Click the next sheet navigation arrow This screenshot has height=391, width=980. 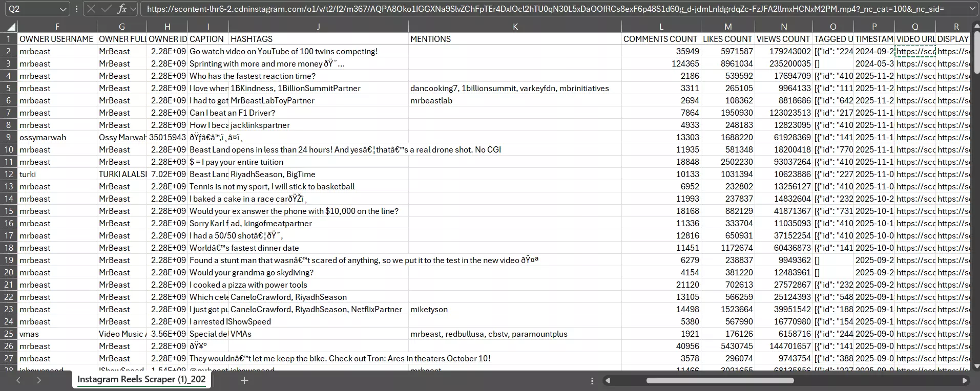[39, 380]
